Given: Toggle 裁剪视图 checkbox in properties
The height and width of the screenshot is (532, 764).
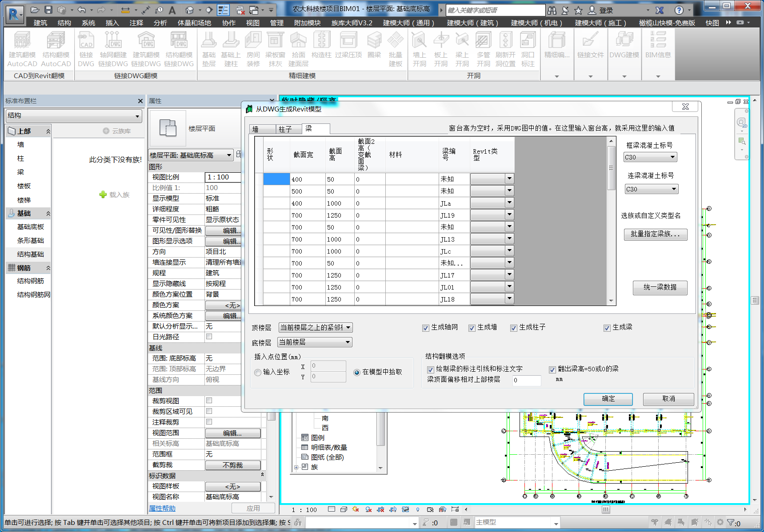Looking at the screenshot, I should point(209,400).
